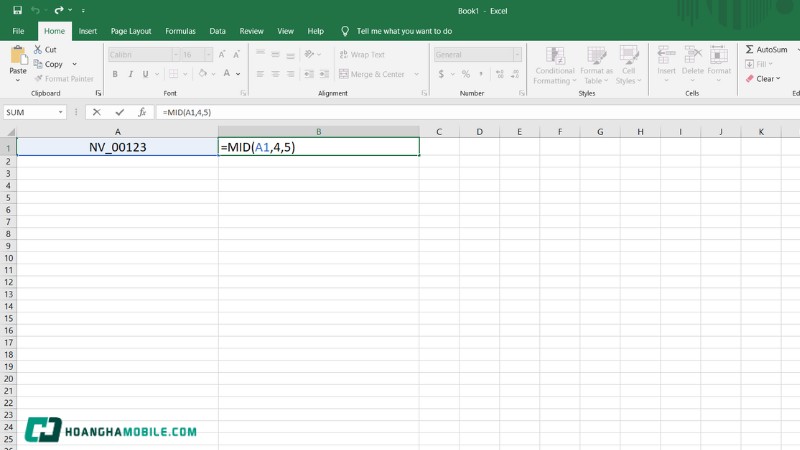
Task: Toggle Italic formatting
Action: click(x=131, y=74)
